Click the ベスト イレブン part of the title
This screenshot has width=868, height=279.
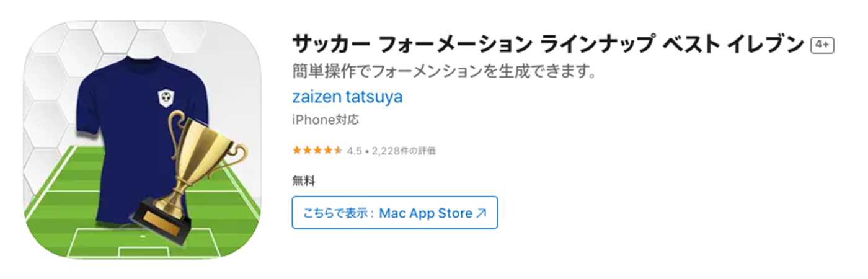tap(733, 45)
